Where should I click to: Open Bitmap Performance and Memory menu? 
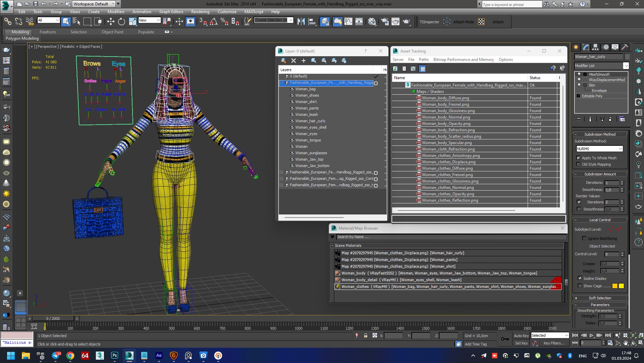coord(463,60)
